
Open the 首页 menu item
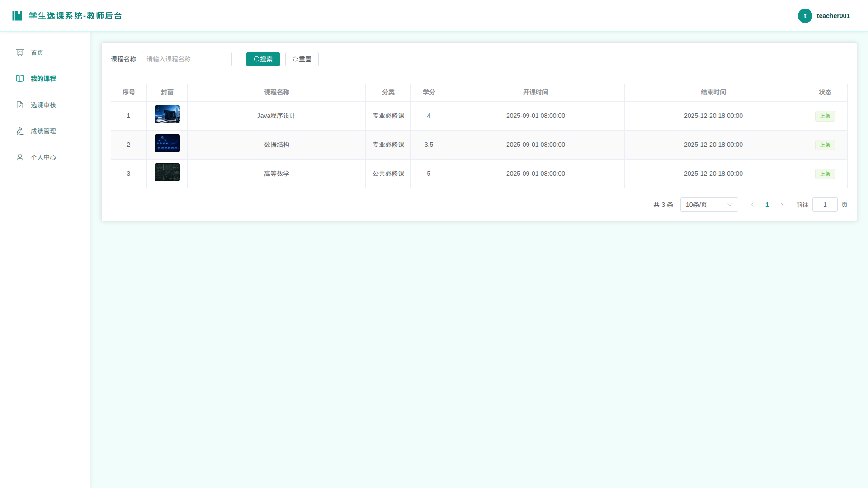[45, 52]
